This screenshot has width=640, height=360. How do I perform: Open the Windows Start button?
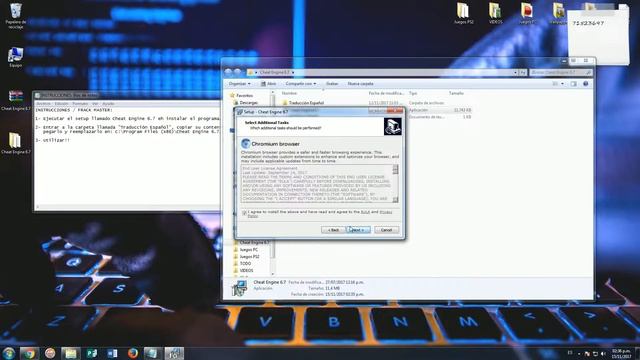pos(8,353)
